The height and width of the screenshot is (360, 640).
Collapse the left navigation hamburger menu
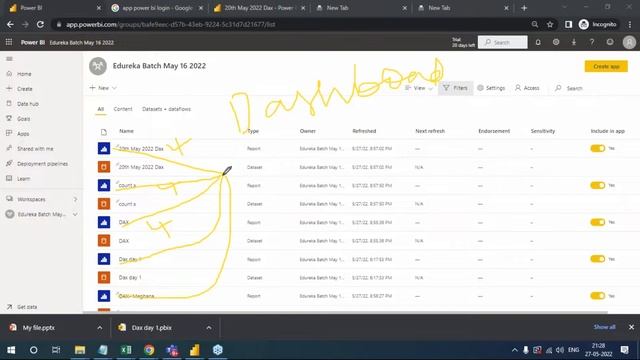9,59
